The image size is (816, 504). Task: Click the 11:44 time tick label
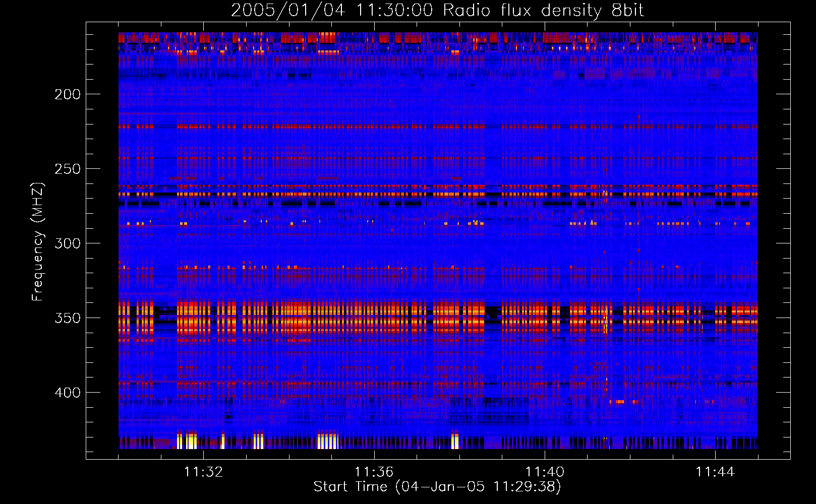pyautogui.click(x=715, y=472)
